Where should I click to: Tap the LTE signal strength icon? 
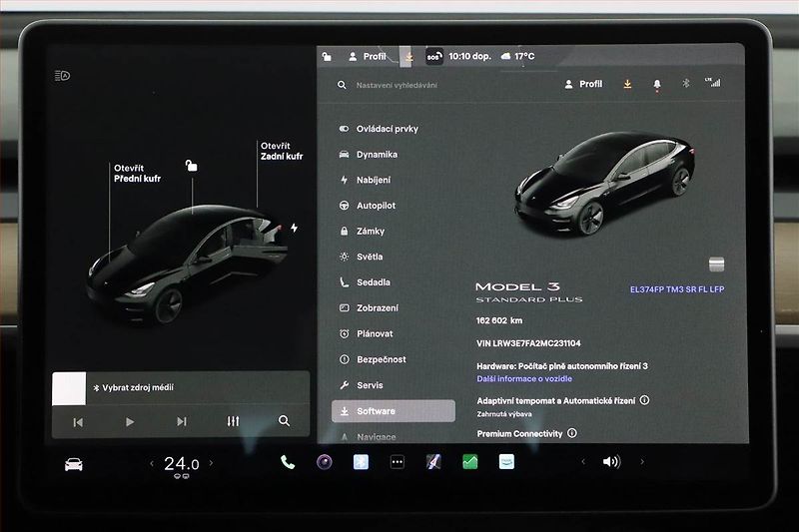pos(713,82)
